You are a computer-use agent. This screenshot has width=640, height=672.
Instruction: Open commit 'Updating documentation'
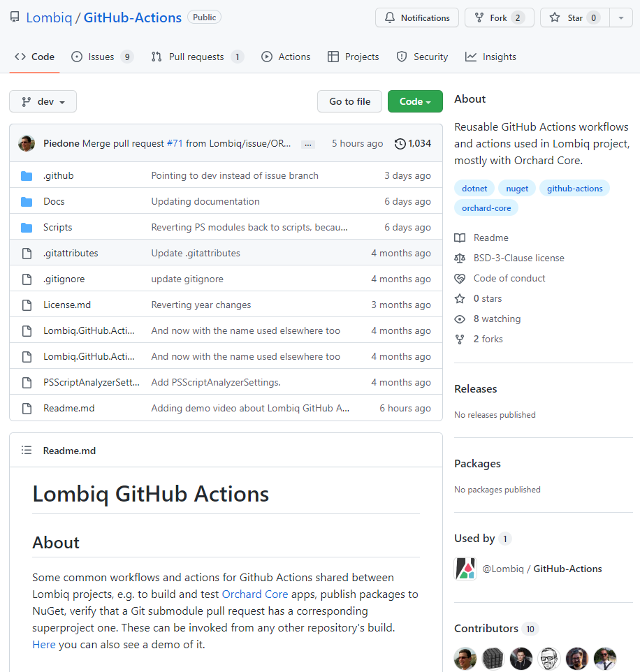[205, 201]
